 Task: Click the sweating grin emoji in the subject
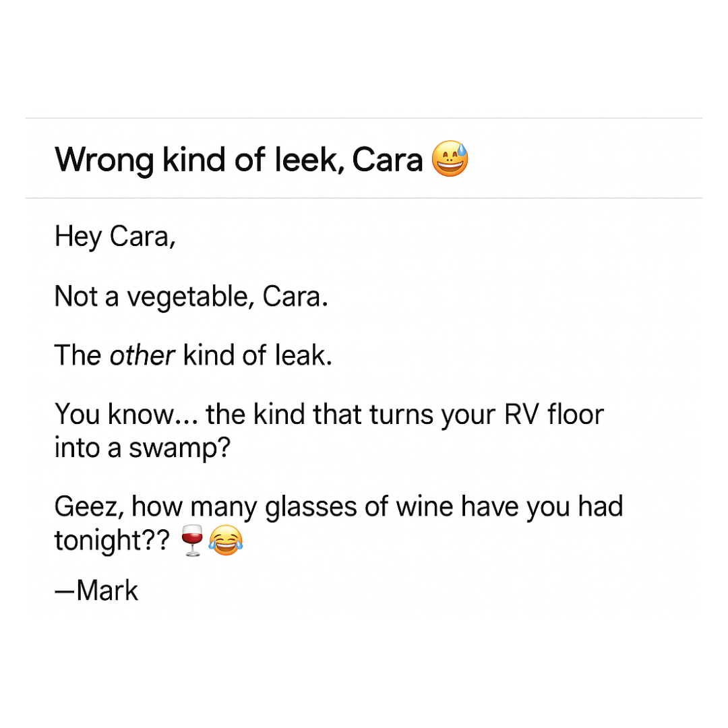450,159
